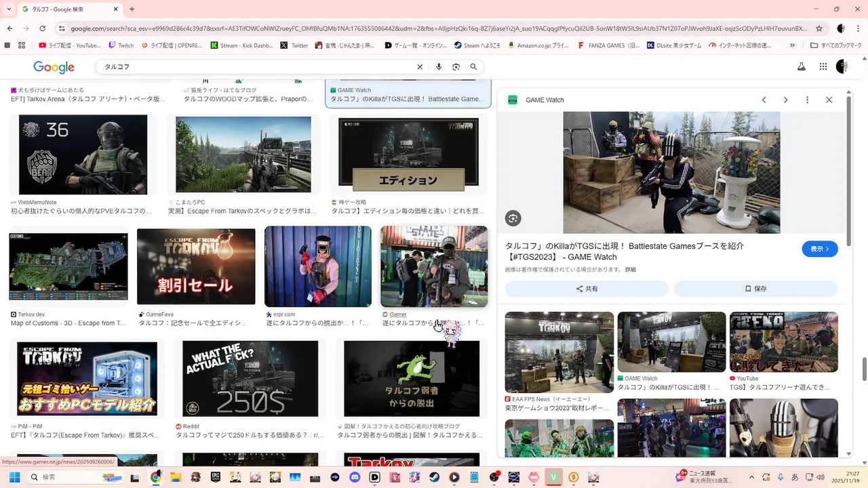Viewport: 868px width, 488px height.
Task: Start voice search with microphone icon
Action: click(x=439, y=67)
